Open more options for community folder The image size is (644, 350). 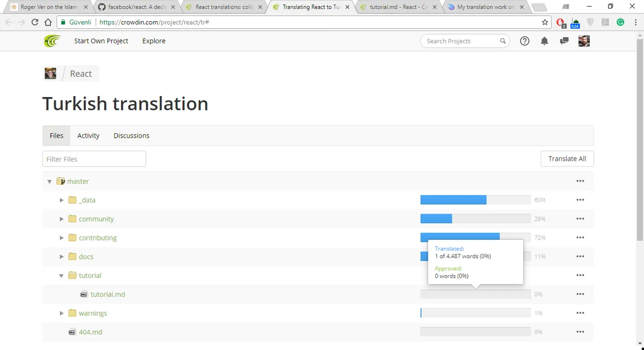[580, 219]
